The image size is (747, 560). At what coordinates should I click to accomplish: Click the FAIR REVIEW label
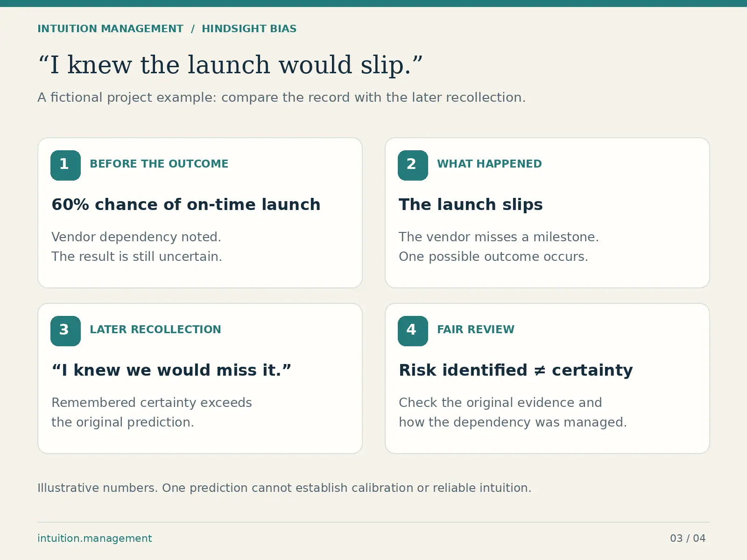pyautogui.click(x=476, y=329)
